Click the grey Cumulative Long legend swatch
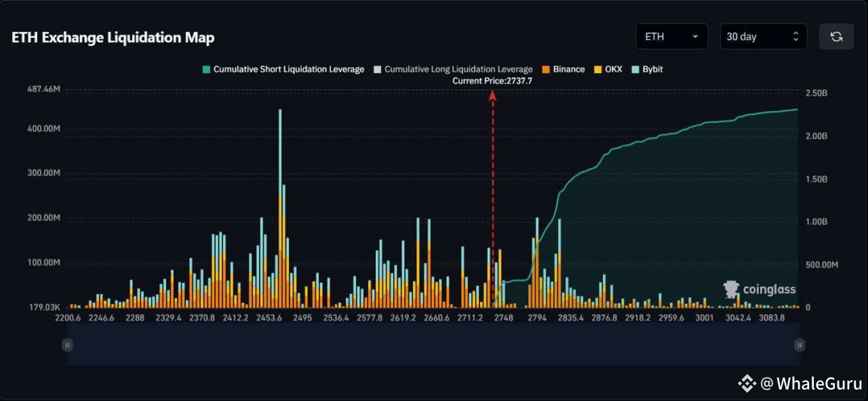This screenshot has height=401, width=868. 378,69
